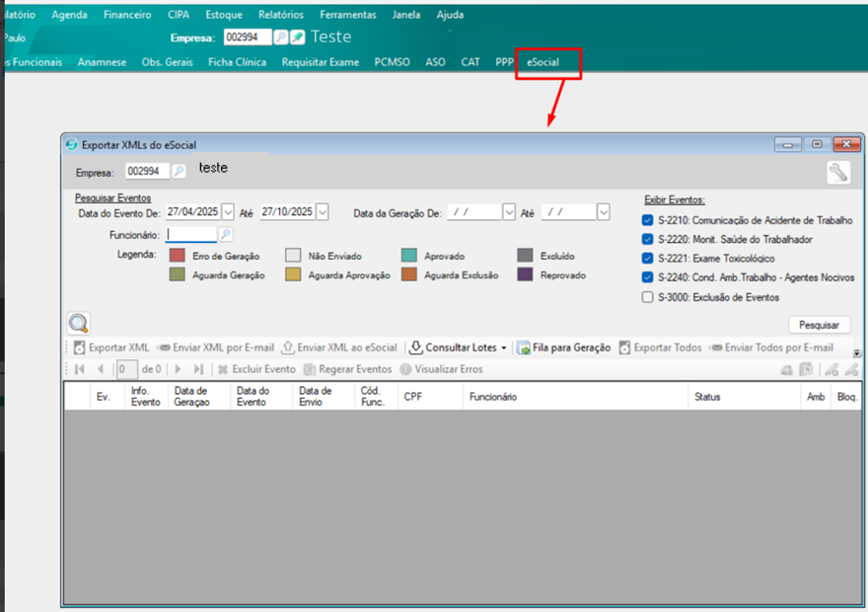This screenshot has height=612, width=868.
Task: Enable S-3000 Exclusão de Eventos checkbox
Action: pyautogui.click(x=647, y=297)
